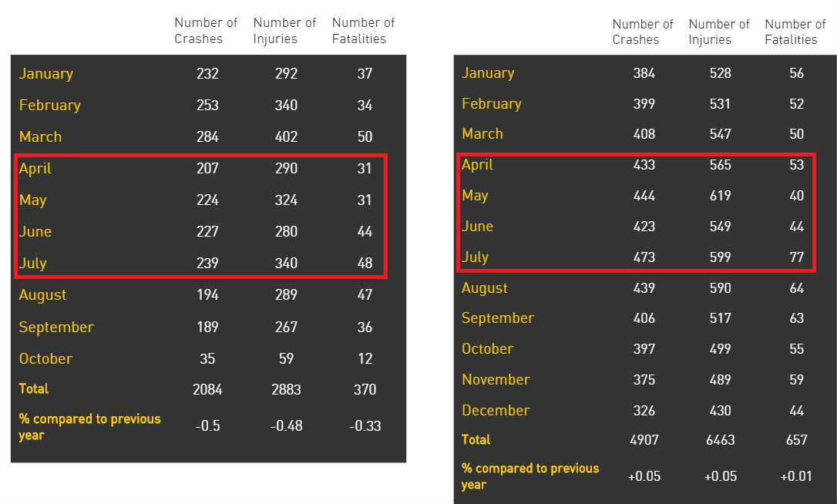This screenshot has height=504, width=837.
Task: Click the right table's Number of Crashes header
Action: coord(643,32)
